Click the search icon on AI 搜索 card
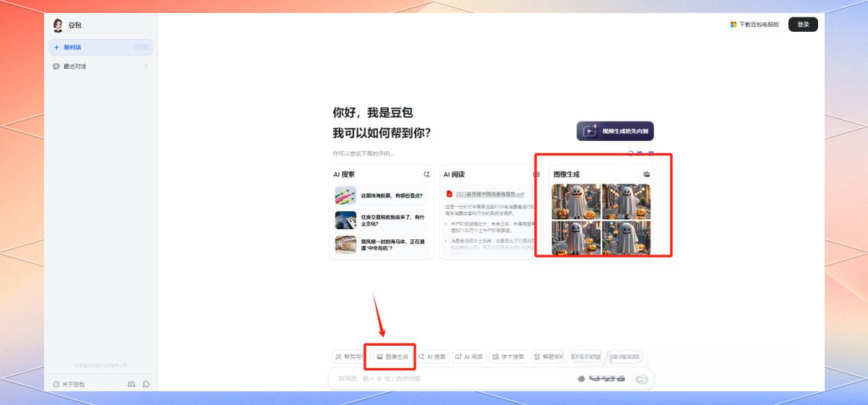868x405 pixels. [x=426, y=174]
